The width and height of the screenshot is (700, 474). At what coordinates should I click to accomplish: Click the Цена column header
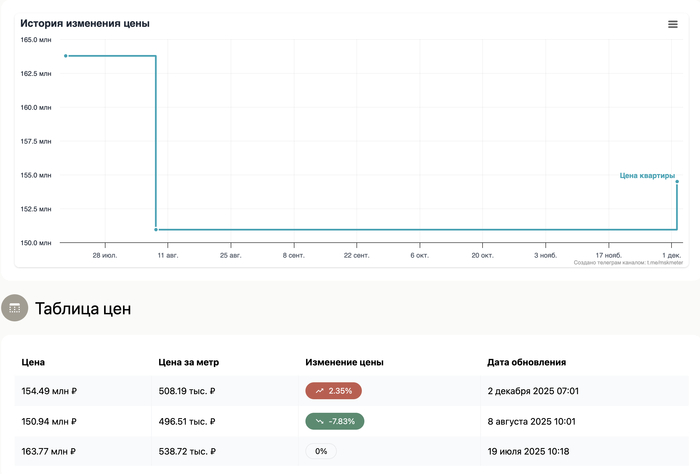[x=33, y=362]
